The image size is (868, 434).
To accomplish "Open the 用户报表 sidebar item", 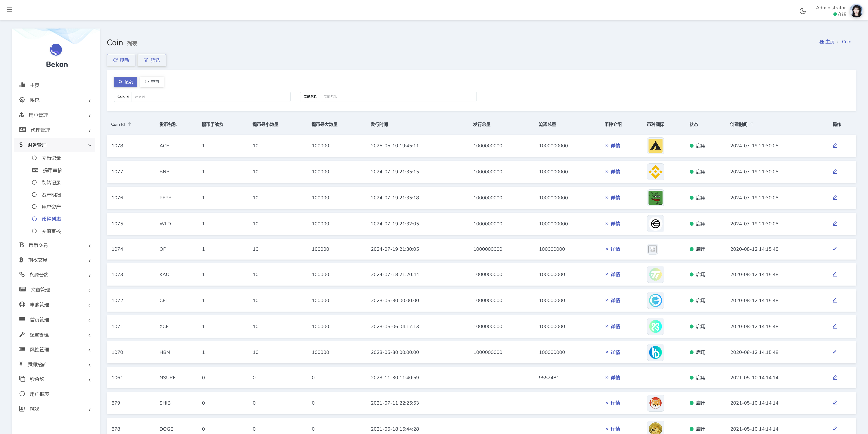I will (39, 394).
